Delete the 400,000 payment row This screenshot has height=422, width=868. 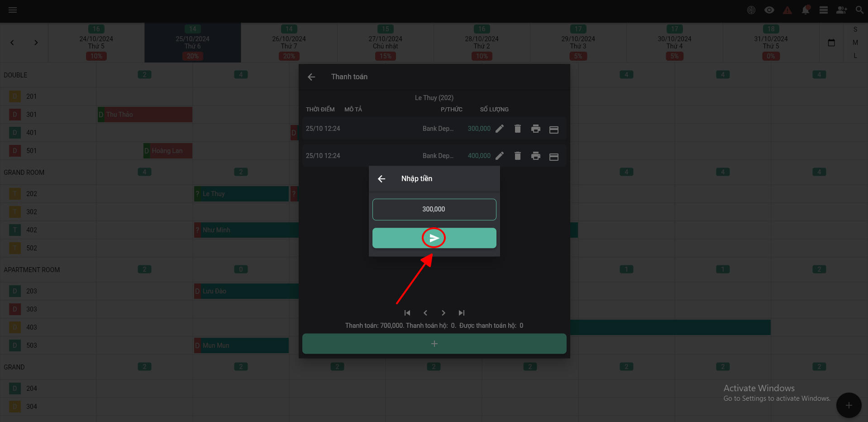click(518, 156)
